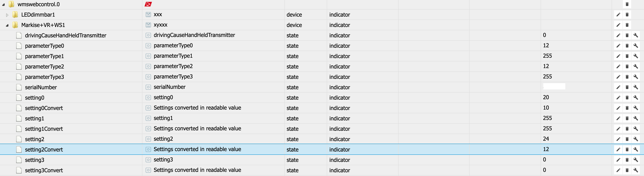Delete the Markise+VR+WS1 device
Image resolution: width=644 pixels, height=176 pixels.
627,25
